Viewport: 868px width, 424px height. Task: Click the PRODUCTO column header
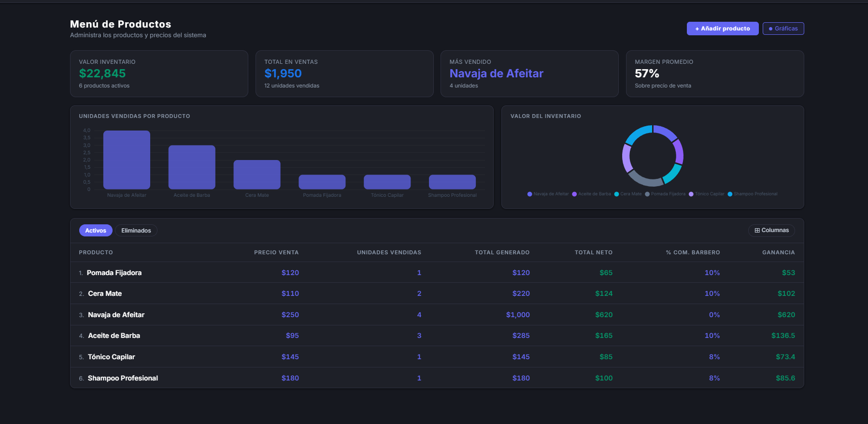[96, 252]
